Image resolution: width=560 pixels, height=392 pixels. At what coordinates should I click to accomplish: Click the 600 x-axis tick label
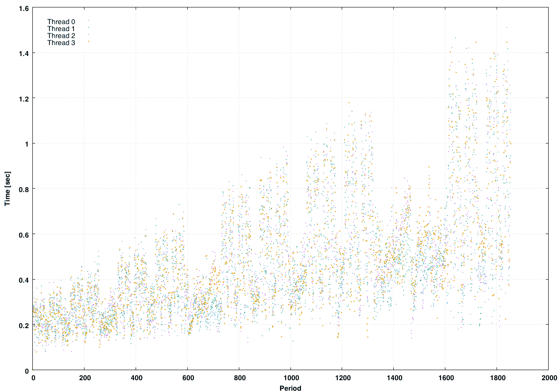coord(188,378)
